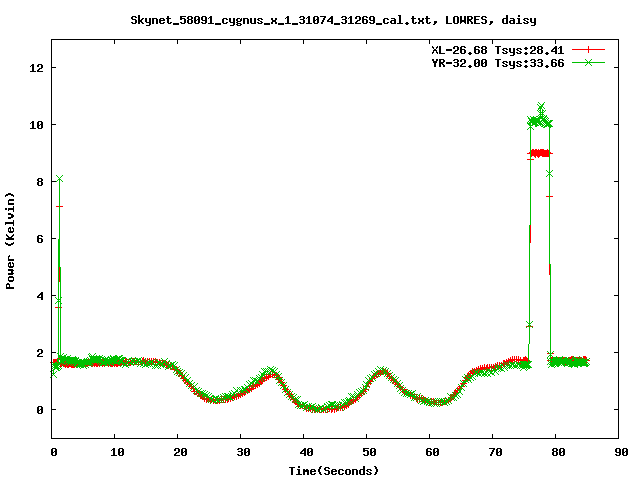Click the x-axis tick label 70
Image resolution: width=640 pixels, height=480 pixels.
click(495, 452)
